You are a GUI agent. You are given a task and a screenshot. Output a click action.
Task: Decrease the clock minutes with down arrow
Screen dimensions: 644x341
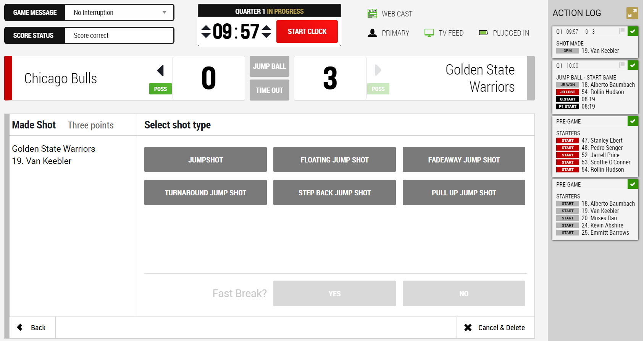coord(206,36)
